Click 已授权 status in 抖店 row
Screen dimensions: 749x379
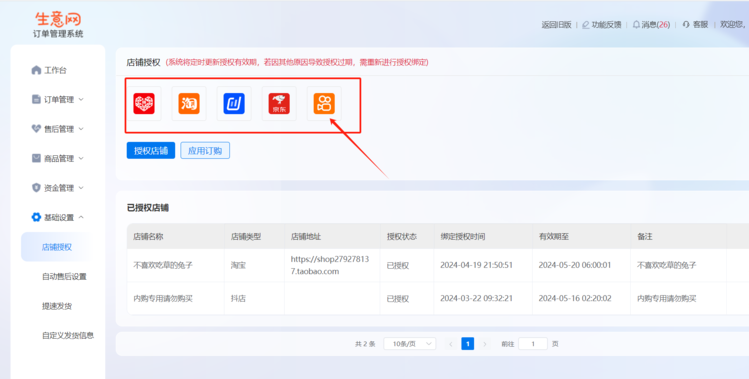coord(398,298)
